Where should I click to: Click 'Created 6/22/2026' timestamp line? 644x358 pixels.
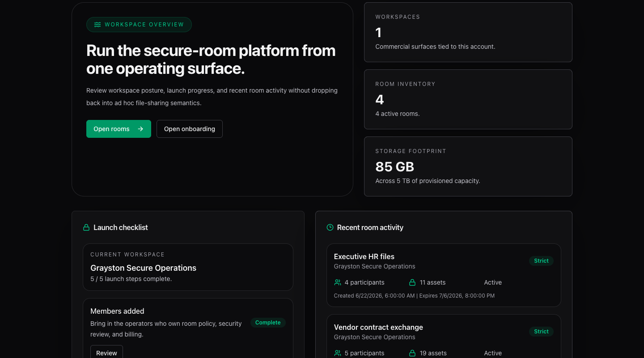tap(414, 296)
